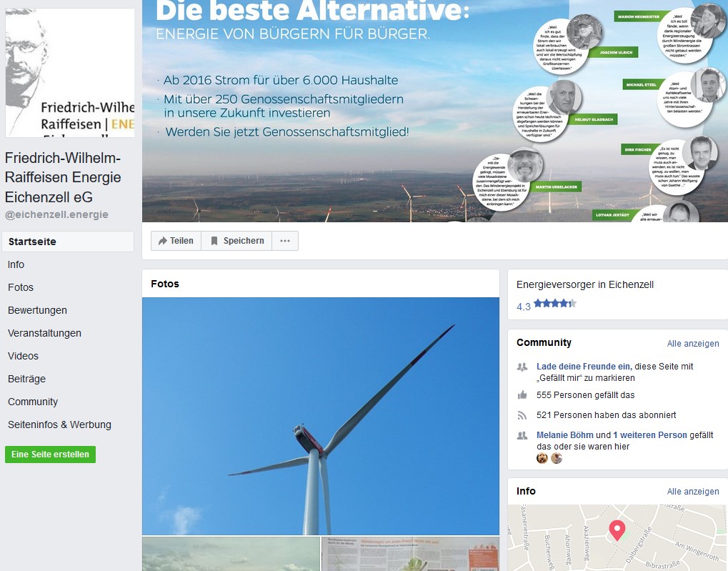This screenshot has height=571, width=728.
Task: Click the dog profile avatar under Melanie Böhm
Action: pyautogui.click(x=542, y=459)
